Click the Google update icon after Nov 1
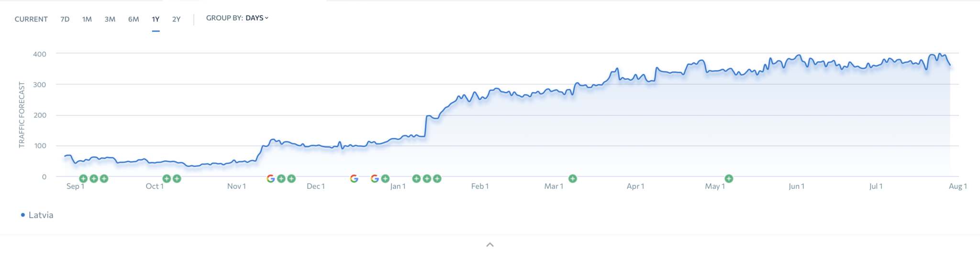Viewport: 980px width, 253px height. tap(271, 178)
